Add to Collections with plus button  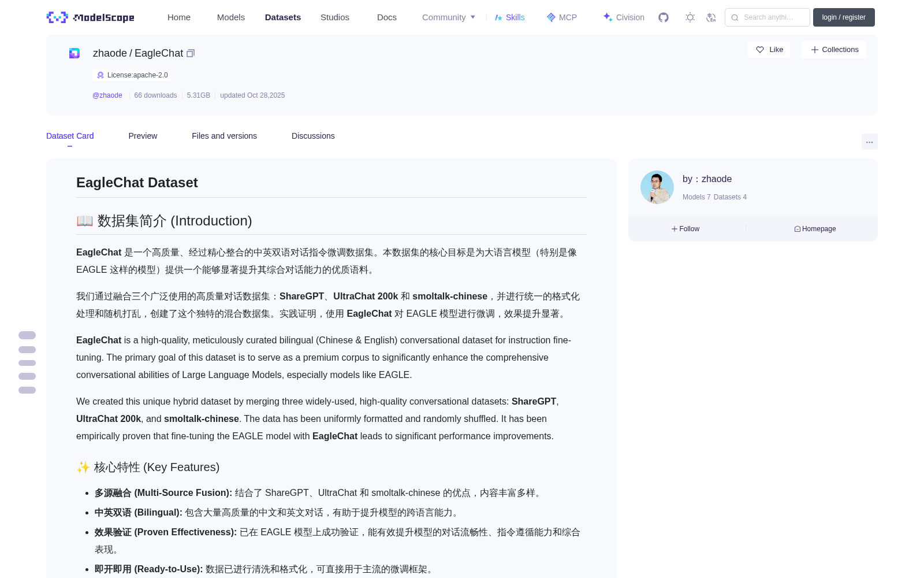coord(834,50)
